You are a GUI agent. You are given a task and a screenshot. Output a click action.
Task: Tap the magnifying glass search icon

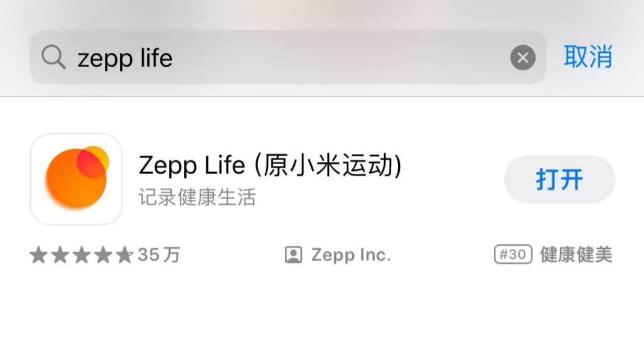tap(53, 57)
